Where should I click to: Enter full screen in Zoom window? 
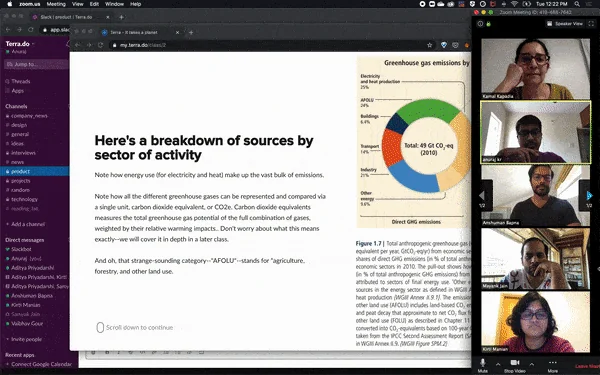591,24
